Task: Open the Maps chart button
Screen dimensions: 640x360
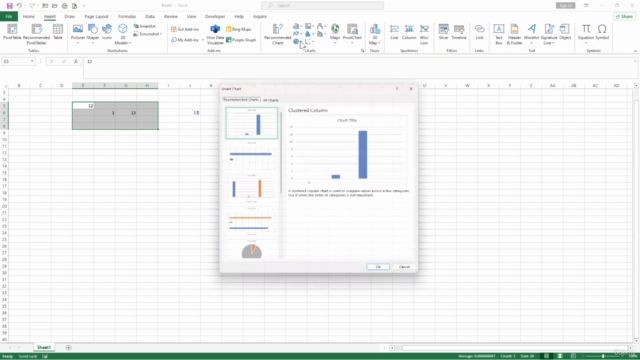Action: (335, 33)
